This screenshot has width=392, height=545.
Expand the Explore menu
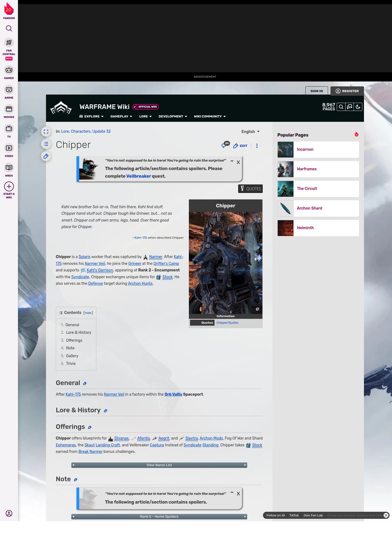(91, 116)
